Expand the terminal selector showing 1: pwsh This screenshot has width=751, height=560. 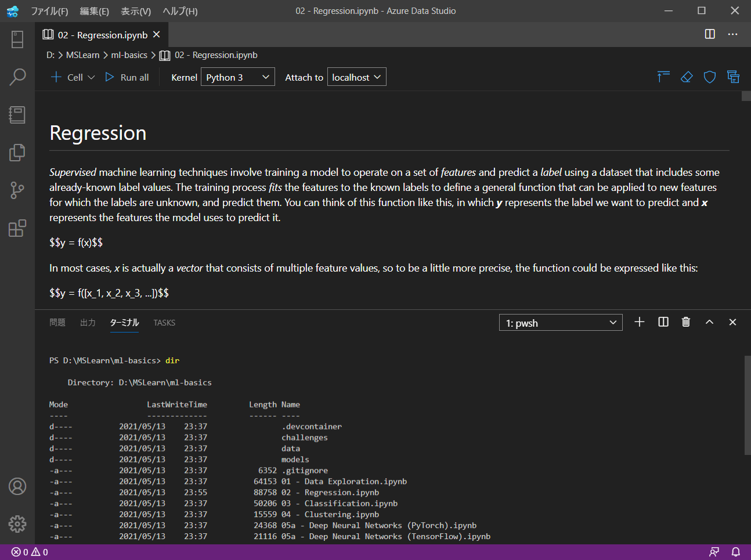pyautogui.click(x=560, y=322)
